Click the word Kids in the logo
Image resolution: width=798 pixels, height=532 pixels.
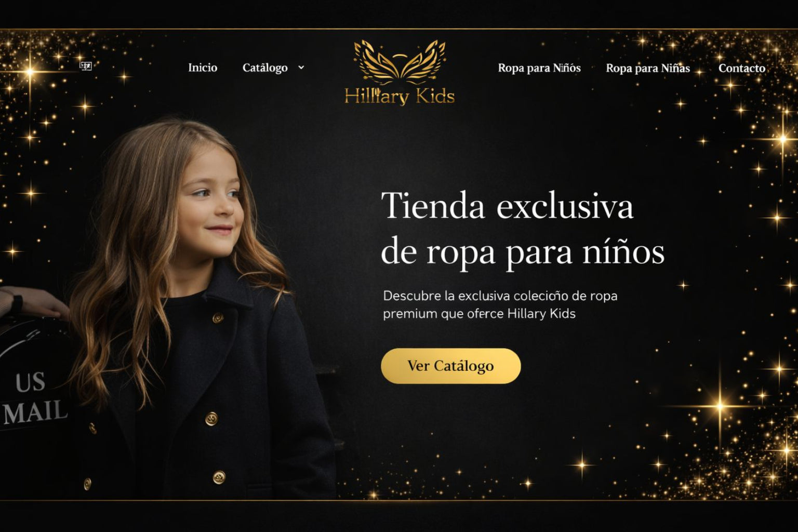(x=433, y=96)
